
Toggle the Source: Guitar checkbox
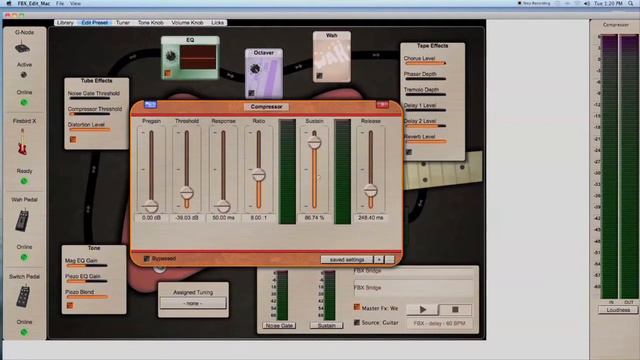[x=357, y=322]
